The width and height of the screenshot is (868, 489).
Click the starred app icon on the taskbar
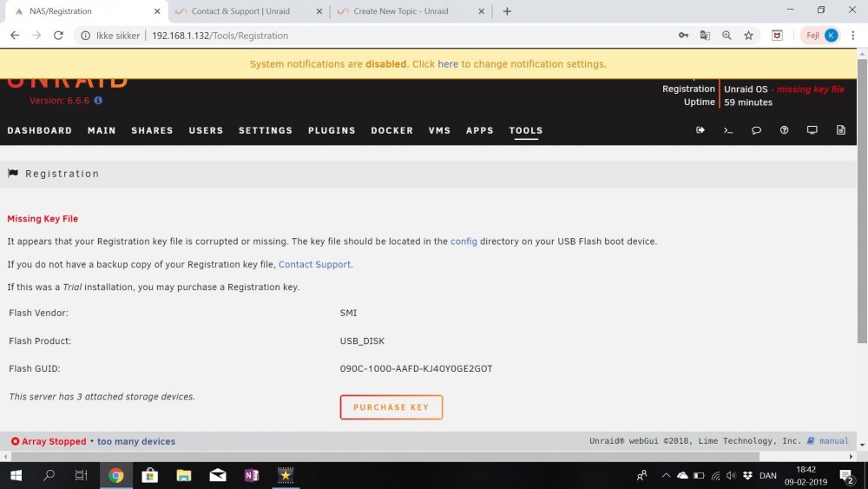click(x=286, y=475)
